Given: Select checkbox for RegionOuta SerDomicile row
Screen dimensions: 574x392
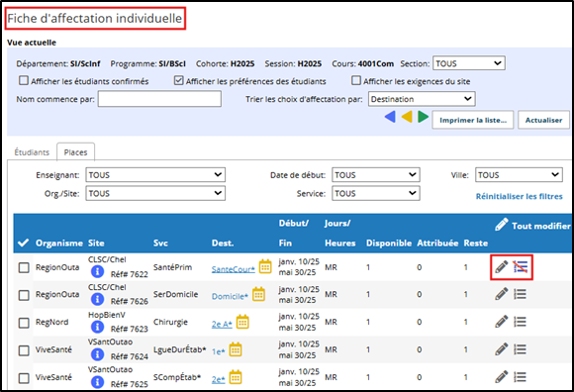Looking at the screenshot, I should tap(24, 295).
